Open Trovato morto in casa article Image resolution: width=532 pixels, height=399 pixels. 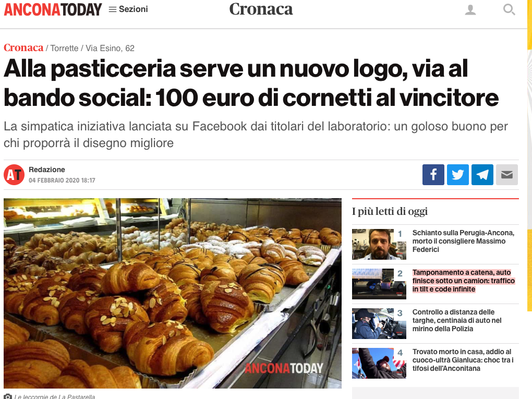click(x=463, y=360)
